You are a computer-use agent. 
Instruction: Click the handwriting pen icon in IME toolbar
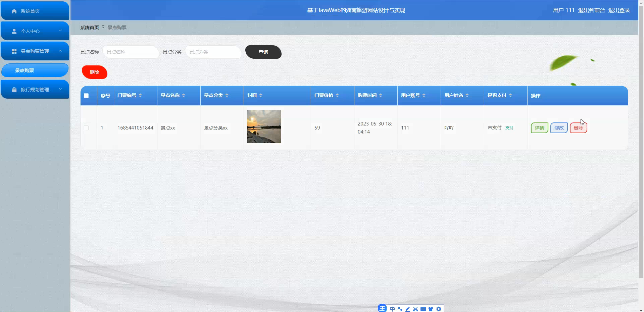408,309
